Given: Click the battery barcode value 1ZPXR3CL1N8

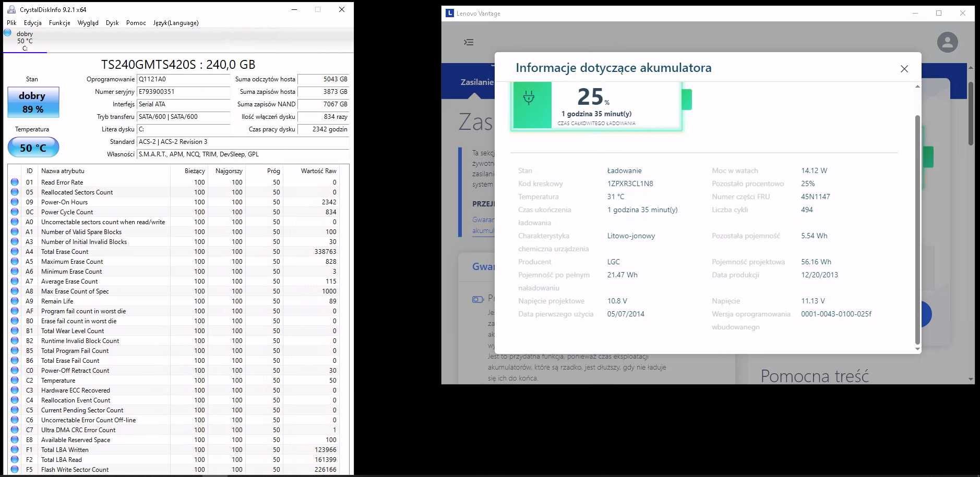Looking at the screenshot, I should click(630, 184).
